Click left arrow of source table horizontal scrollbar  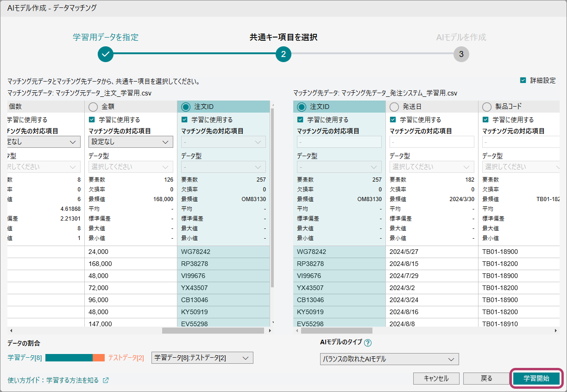point(10,331)
